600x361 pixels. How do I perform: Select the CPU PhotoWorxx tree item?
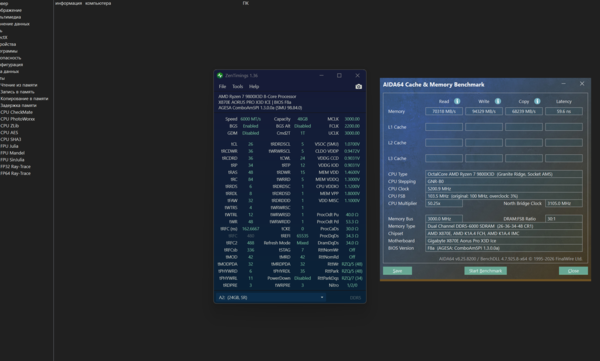click(x=18, y=119)
